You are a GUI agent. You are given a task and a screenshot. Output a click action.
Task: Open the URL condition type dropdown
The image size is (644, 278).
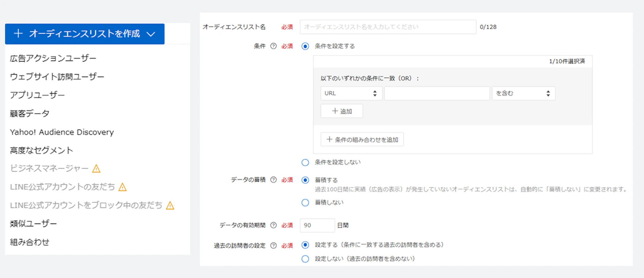pos(351,93)
